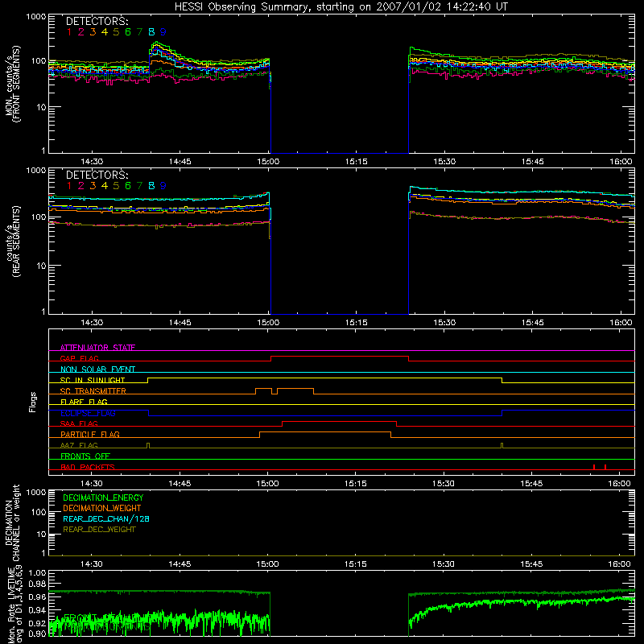
Task: Click the SAA_FLAG label
Action: click(79, 423)
